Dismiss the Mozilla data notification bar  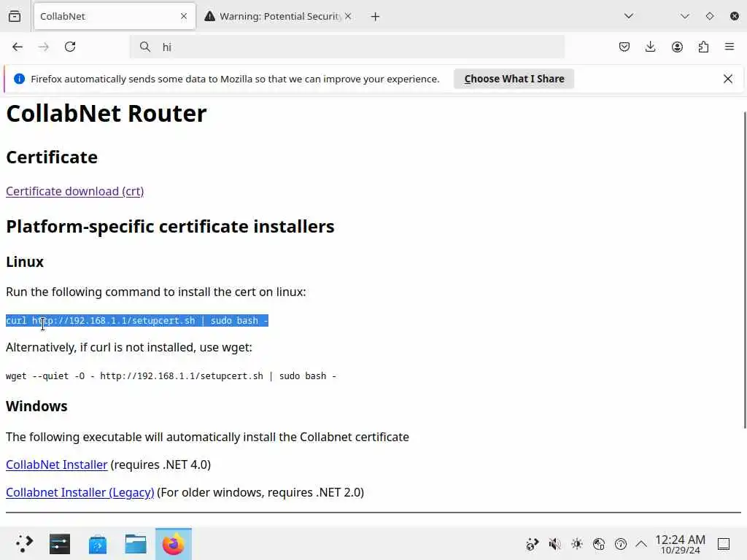[728, 79]
